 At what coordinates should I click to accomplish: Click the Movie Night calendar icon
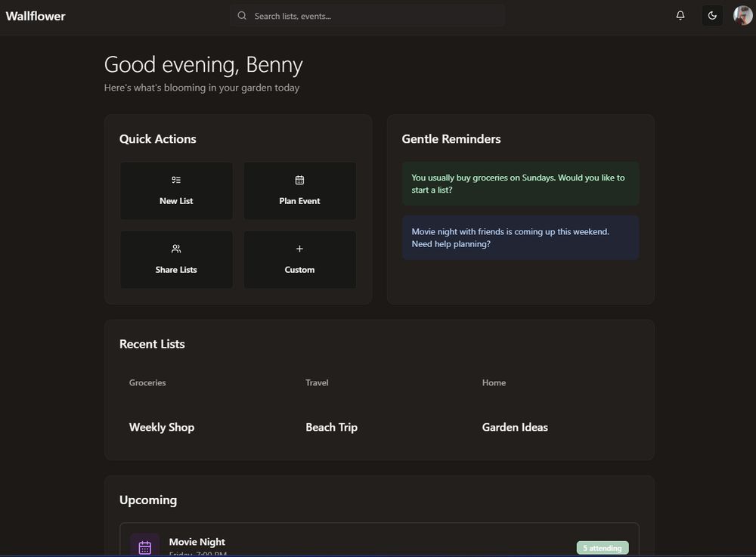click(x=144, y=546)
